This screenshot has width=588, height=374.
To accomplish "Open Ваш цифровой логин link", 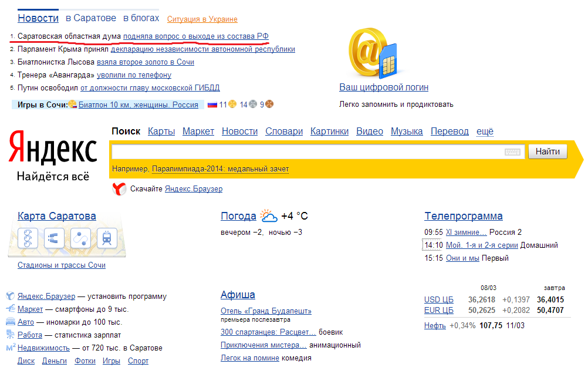I will click(384, 87).
